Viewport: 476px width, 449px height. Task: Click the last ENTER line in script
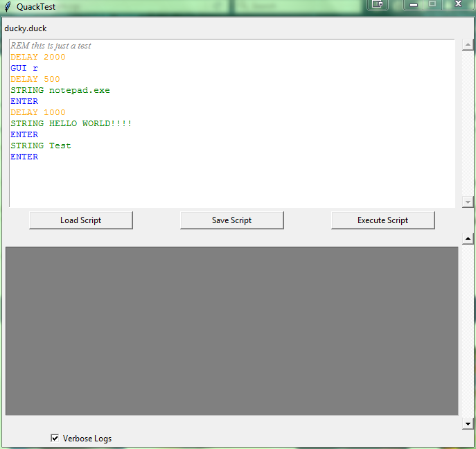(x=24, y=157)
